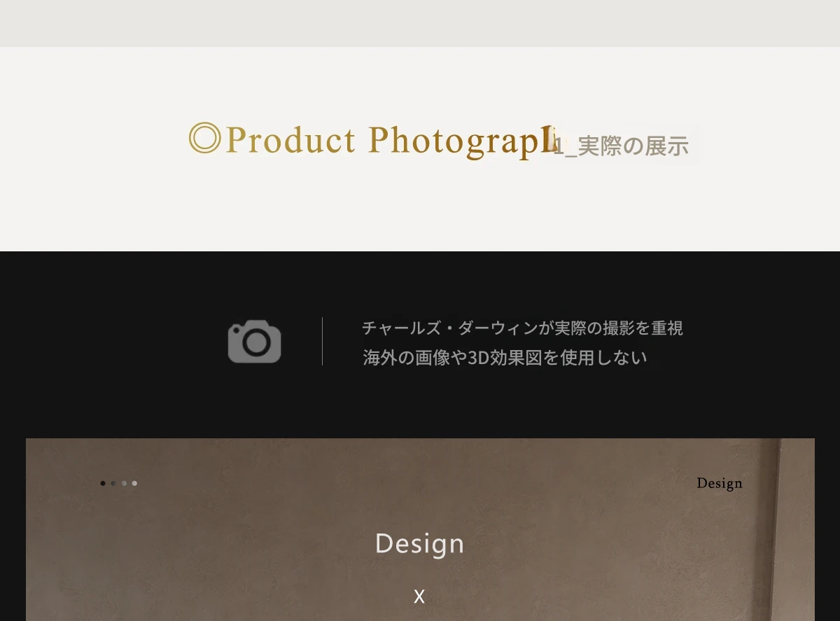
Task: Select the dark gray second carousel dot
Action: tap(113, 483)
